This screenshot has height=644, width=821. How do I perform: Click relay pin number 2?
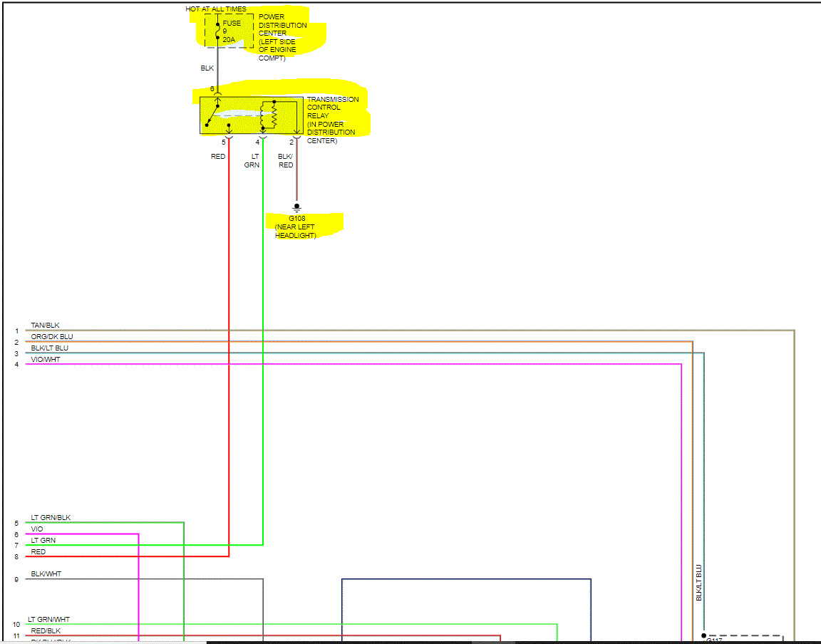pos(291,142)
